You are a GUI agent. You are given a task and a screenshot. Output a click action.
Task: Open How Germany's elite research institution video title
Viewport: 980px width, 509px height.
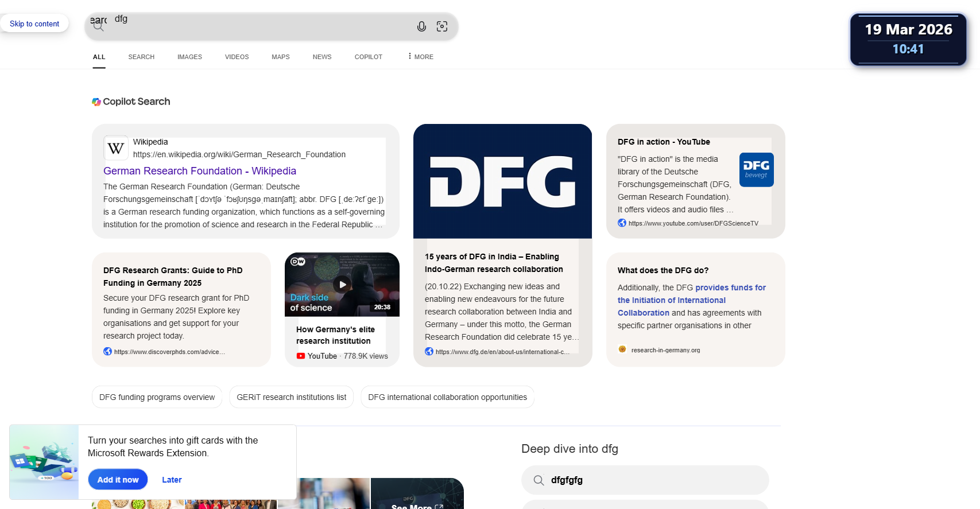pos(335,335)
